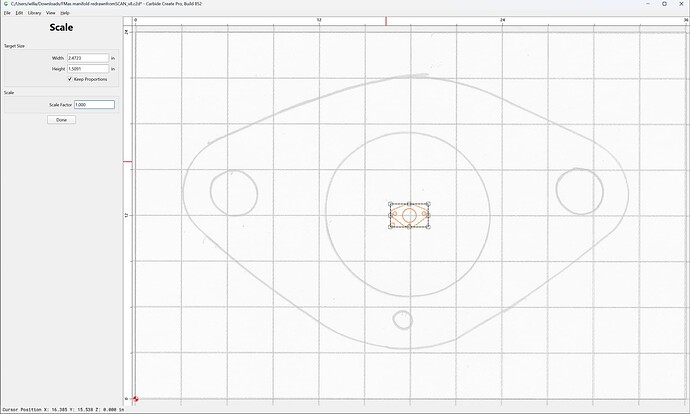This screenshot has height=414, width=690.
Task: Open the Edit menu
Action: pos(19,13)
